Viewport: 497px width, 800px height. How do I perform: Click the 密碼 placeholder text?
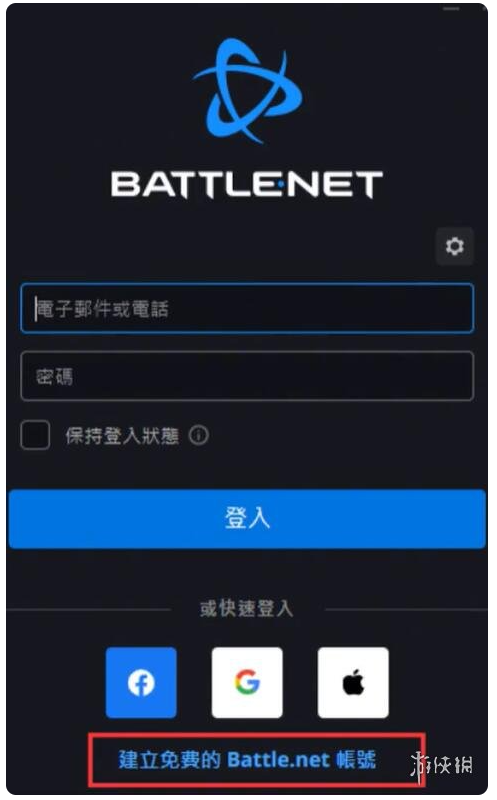point(54,377)
